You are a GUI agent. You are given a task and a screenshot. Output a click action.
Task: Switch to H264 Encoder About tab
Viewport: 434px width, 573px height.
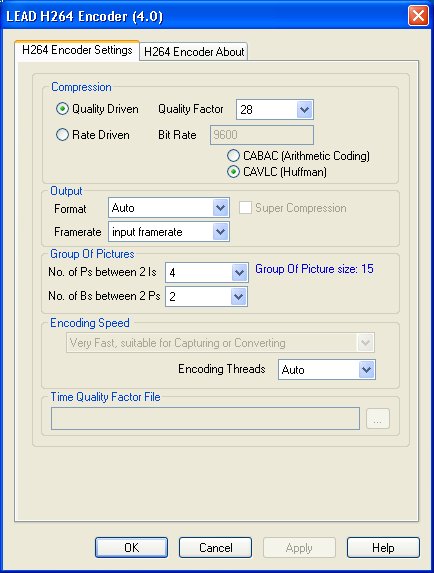(x=194, y=52)
